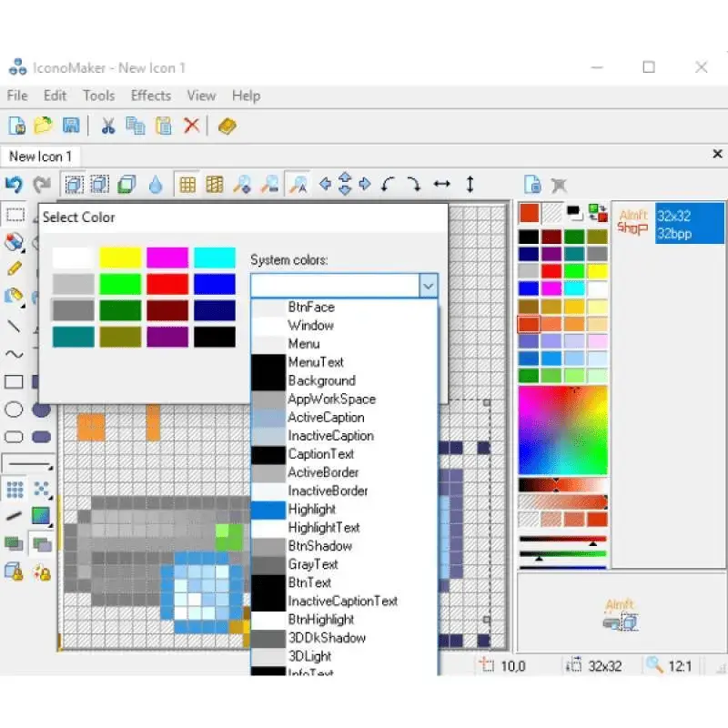
Task: Select the filled ellipse shape tool
Action: point(42,409)
